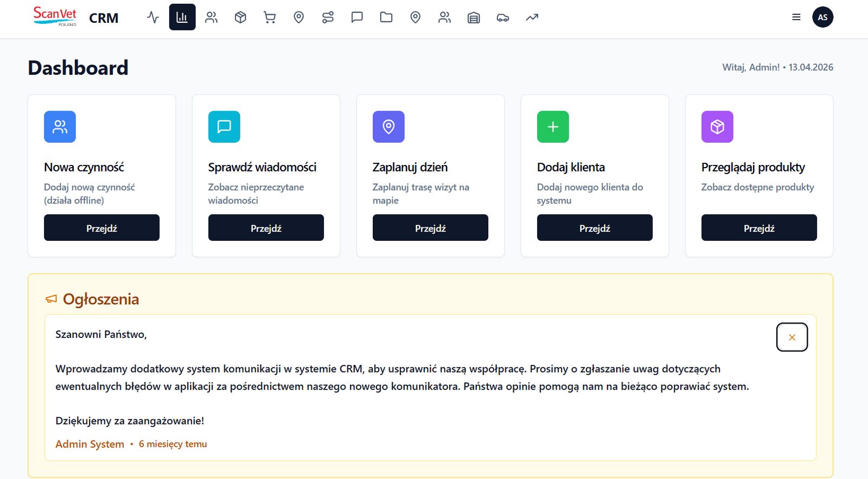Open the car vehicle icon in the navbar
This screenshot has height=479, width=868.
[503, 17]
